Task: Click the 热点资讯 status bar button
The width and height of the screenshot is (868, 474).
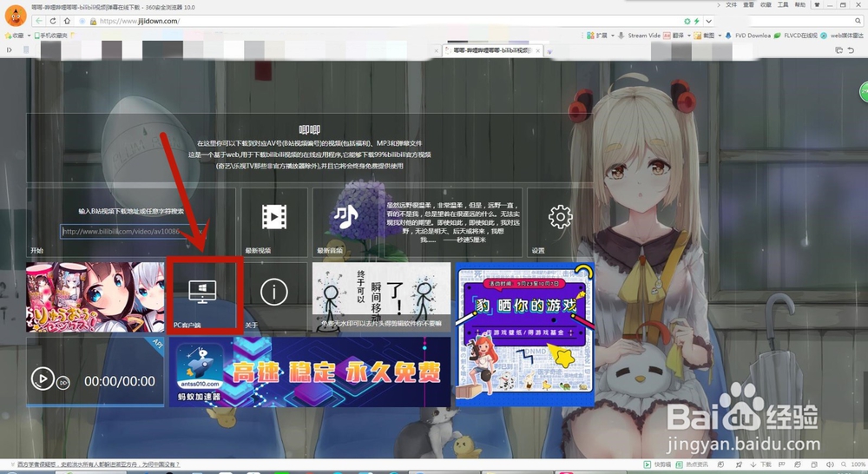Action: click(x=692, y=464)
